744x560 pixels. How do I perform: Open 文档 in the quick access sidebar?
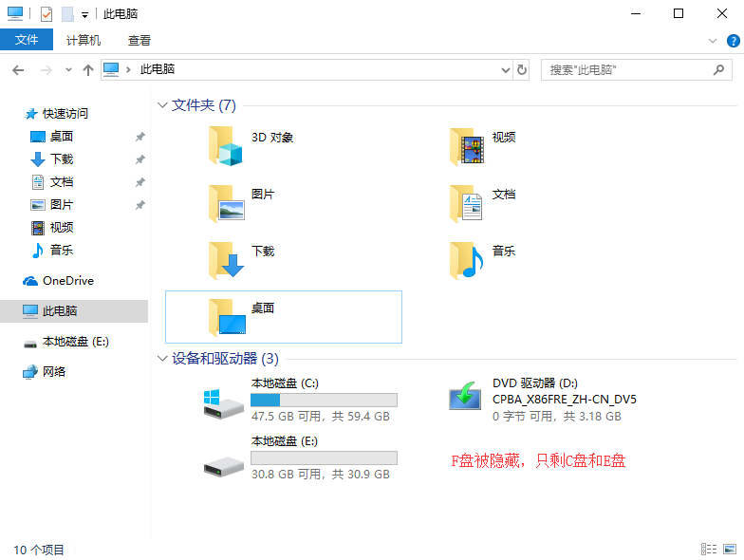point(61,182)
